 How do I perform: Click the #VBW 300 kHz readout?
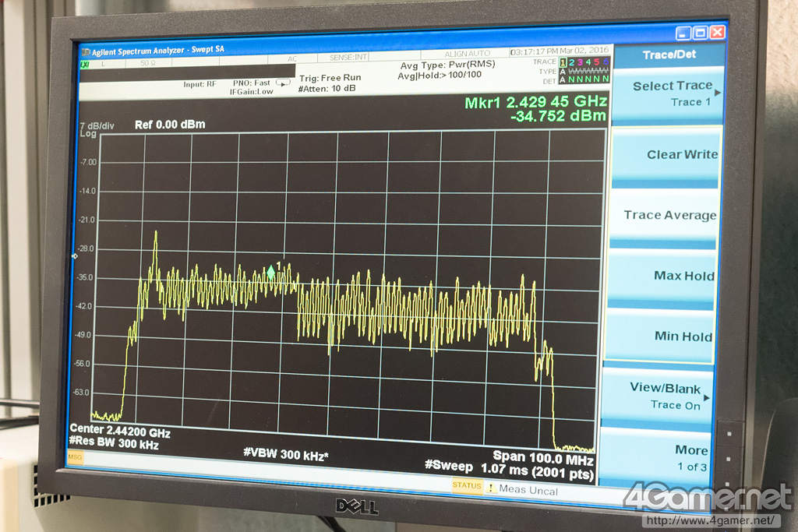pyautogui.click(x=286, y=455)
